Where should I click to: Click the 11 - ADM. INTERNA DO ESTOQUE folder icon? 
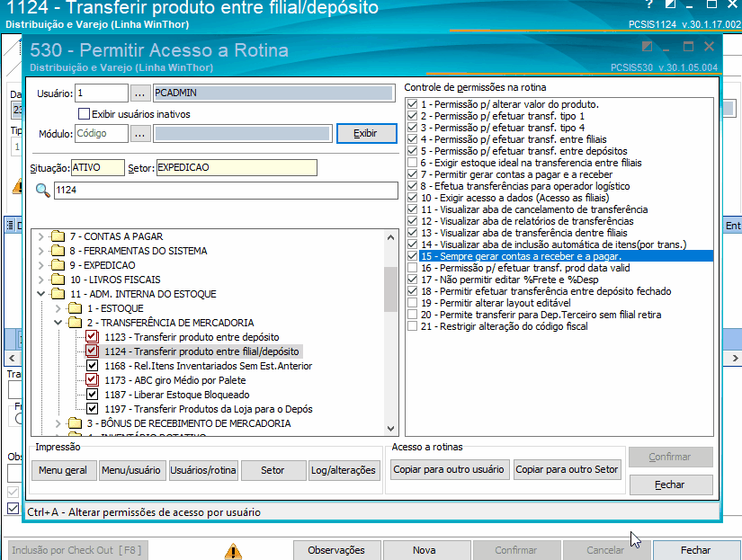point(58,294)
